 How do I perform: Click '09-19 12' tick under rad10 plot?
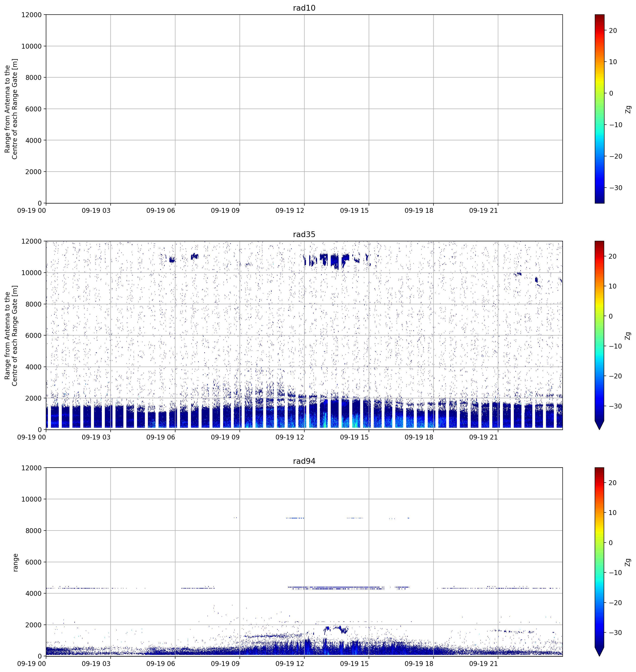[290, 211]
